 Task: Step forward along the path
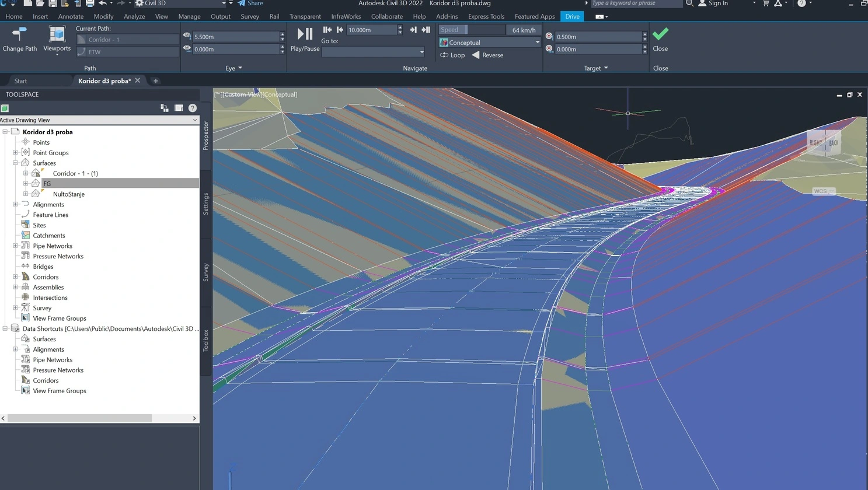413,30
